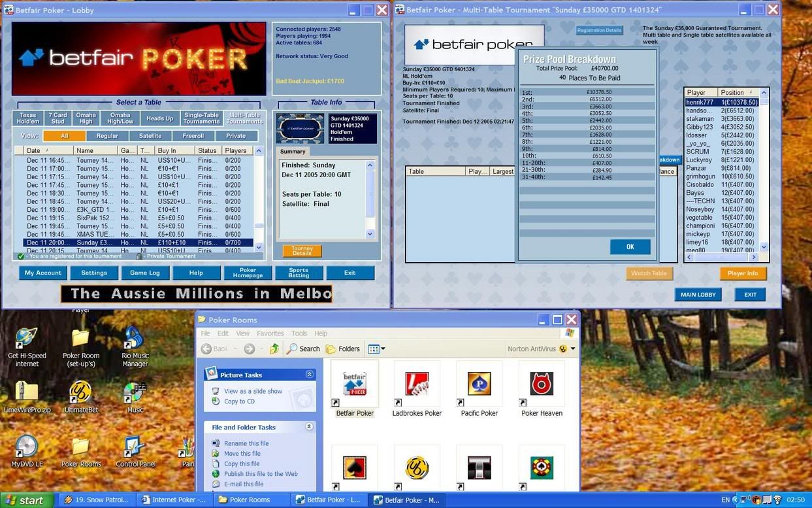Collapse the Picture Tasks panel
Image resolution: width=812 pixels, height=508 pixels.
click(x=309, y=375)
